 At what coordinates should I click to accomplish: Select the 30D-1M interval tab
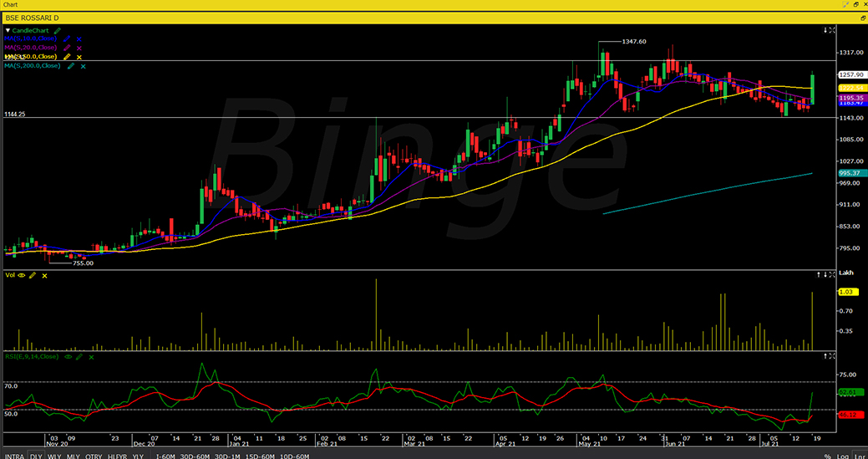tap(227, 456)
